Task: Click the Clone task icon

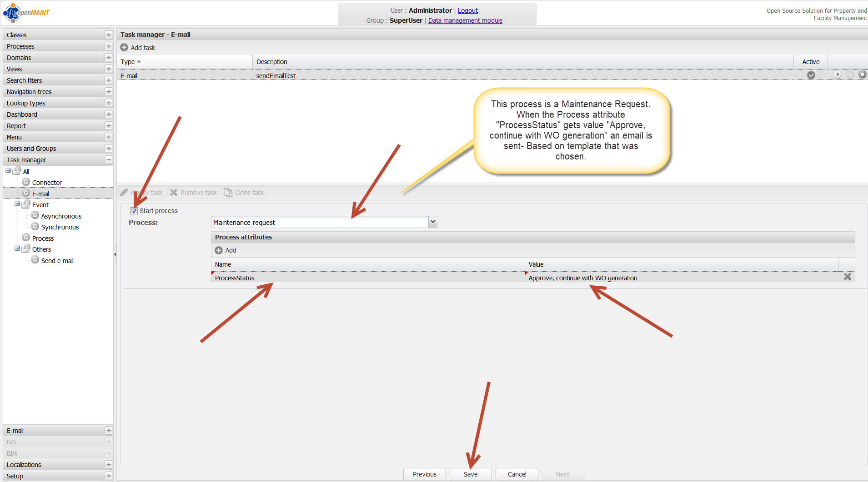Action: click(x=228, y=193)
